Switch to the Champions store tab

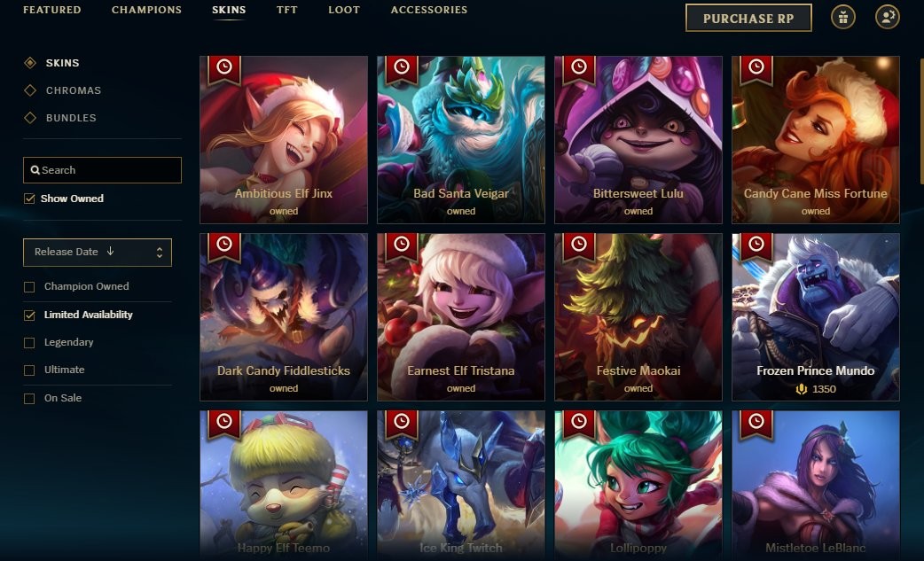point(146,10)
